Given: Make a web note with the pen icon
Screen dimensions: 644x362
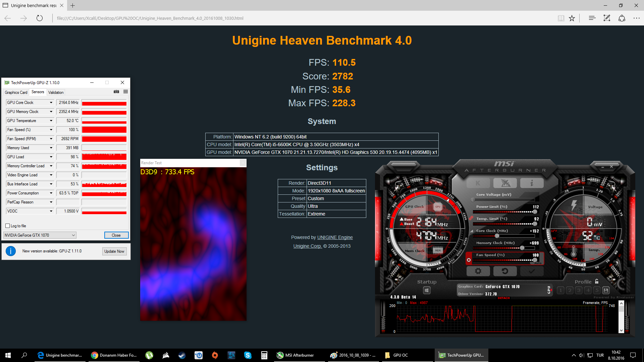Looking at the screenshot, I should (607, 18).
